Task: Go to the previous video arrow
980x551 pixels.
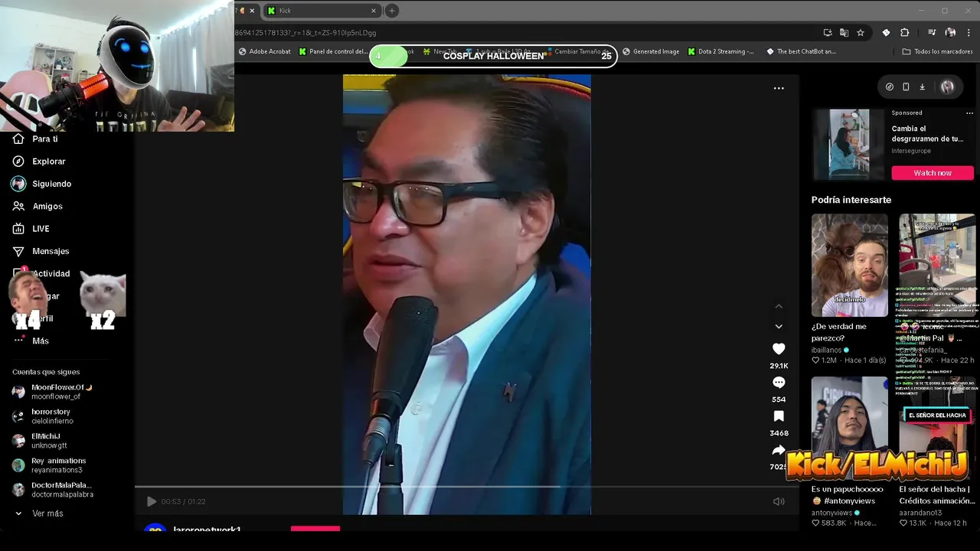Action: click(779, 306)
